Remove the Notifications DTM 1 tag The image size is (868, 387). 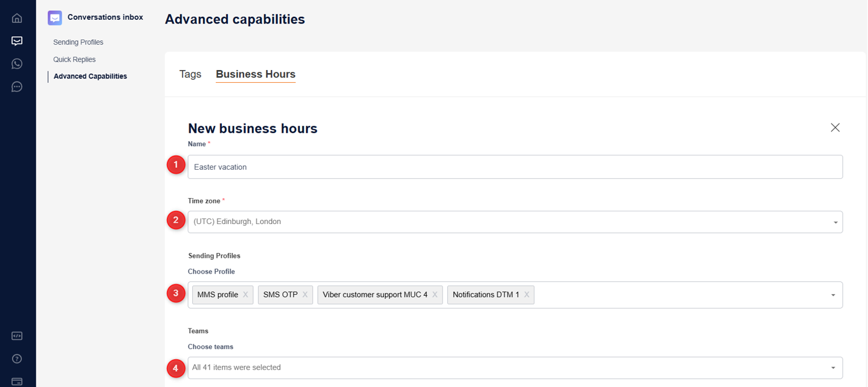[x=526, y=295]
